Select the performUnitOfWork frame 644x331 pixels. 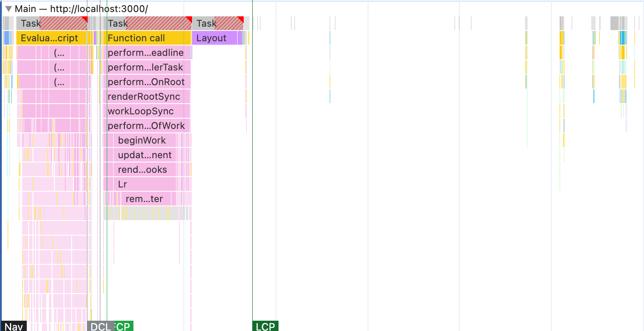click(146, 126)
